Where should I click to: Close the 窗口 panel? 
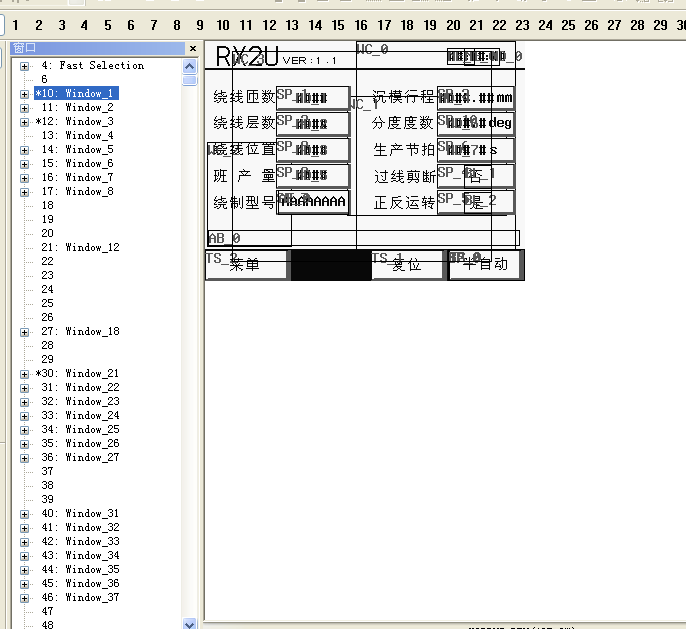pos(193,48)
